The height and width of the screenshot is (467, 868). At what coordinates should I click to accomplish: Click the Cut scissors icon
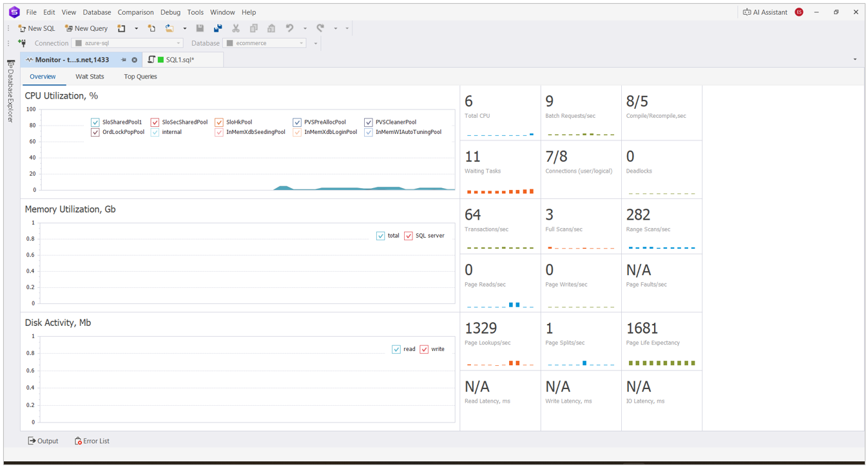pyautogui.click(x=236, y=28)
